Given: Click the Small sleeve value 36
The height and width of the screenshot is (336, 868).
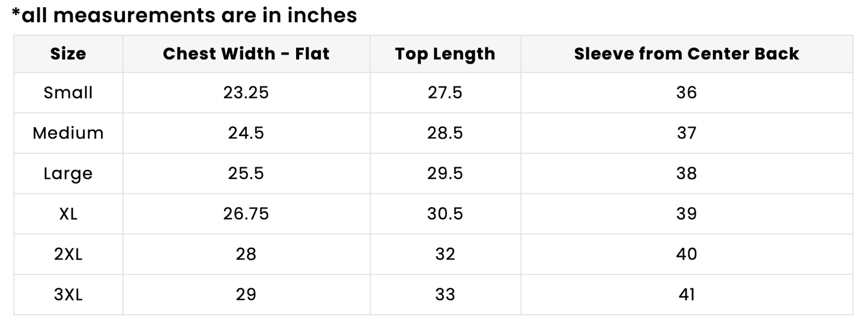Looking at the screenshot, I should click(687, 93).
